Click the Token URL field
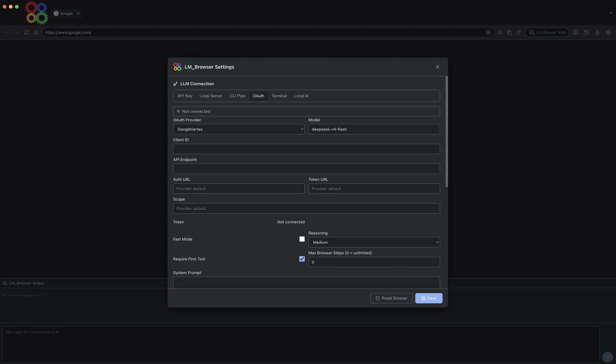 tap(374, 189)
